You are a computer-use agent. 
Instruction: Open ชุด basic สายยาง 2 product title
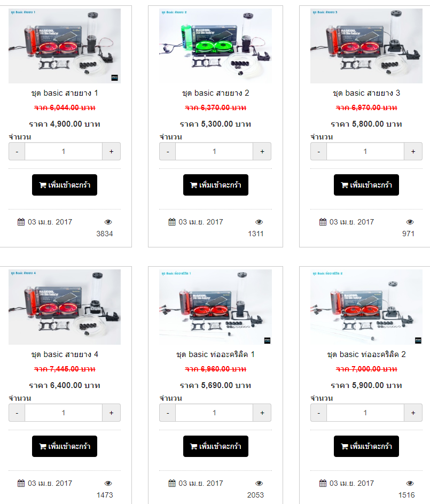pos(215,93)
